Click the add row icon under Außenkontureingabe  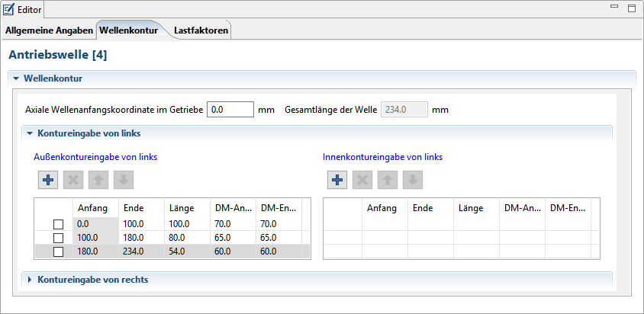pos(48,180)
